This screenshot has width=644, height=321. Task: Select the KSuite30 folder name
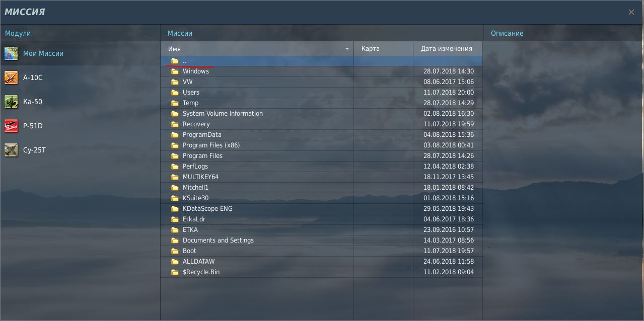(x=195, y=198)
